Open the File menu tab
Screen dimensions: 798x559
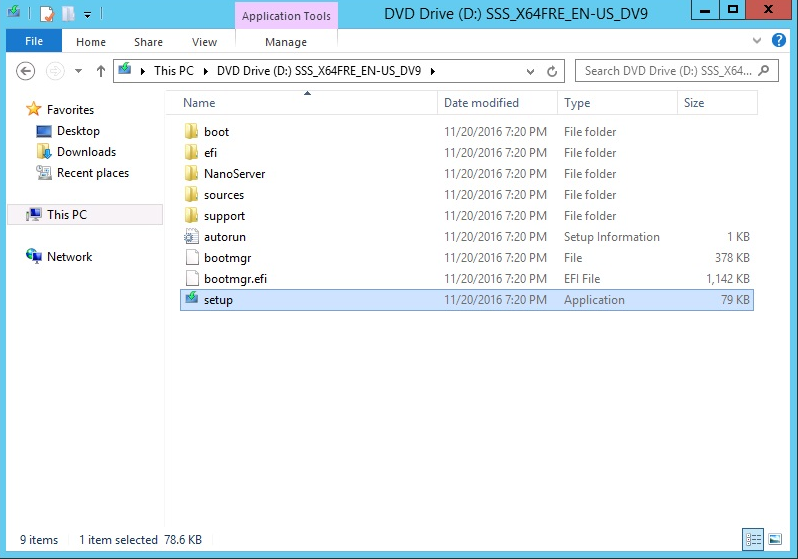click(x=33, y=42)
